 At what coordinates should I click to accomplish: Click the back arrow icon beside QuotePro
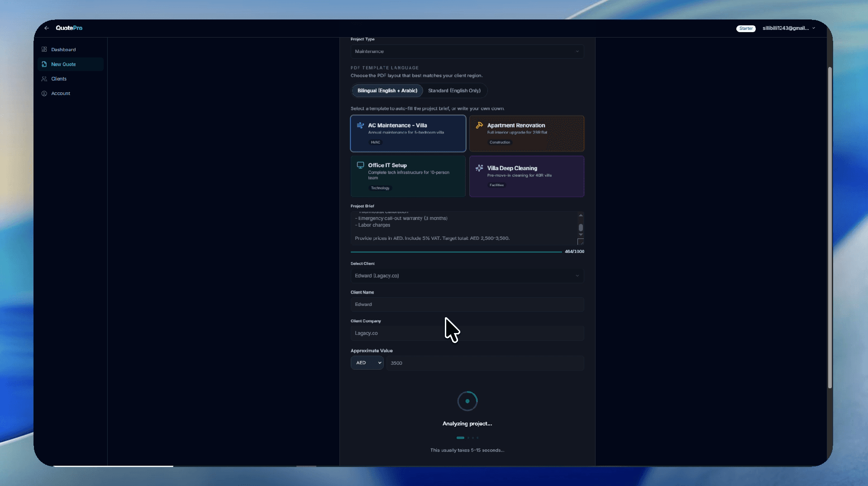pyautogui.click(x=47, y=28)
